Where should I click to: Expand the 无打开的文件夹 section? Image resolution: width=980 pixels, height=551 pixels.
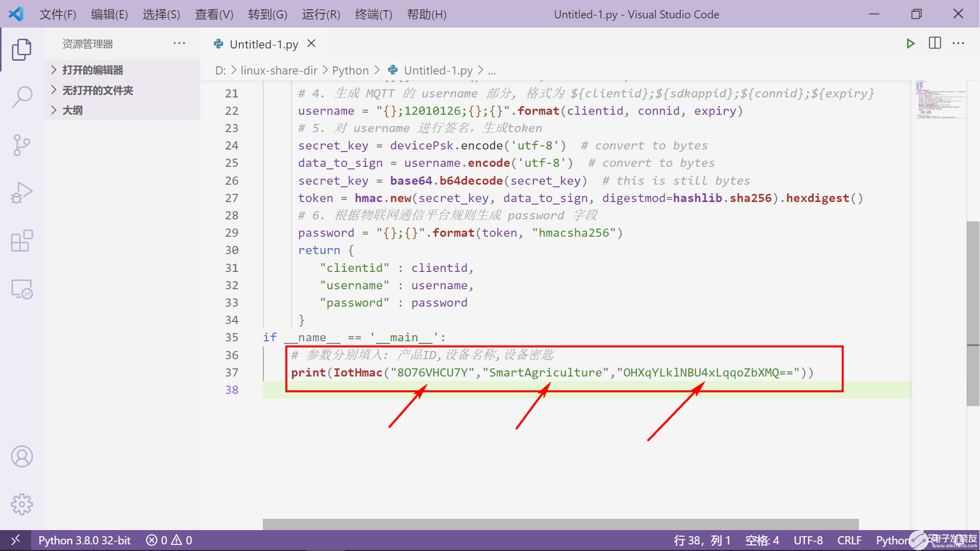122,90
